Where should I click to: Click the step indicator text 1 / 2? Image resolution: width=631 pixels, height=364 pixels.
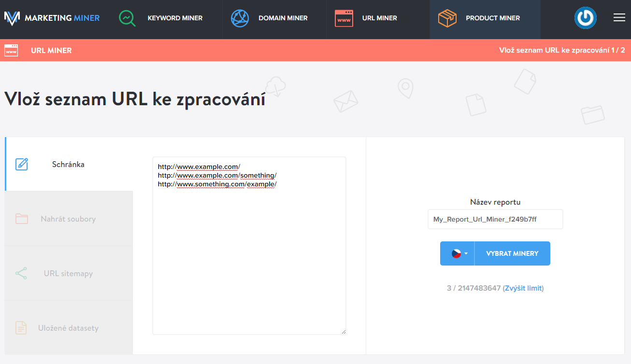[x=618, y=50]
